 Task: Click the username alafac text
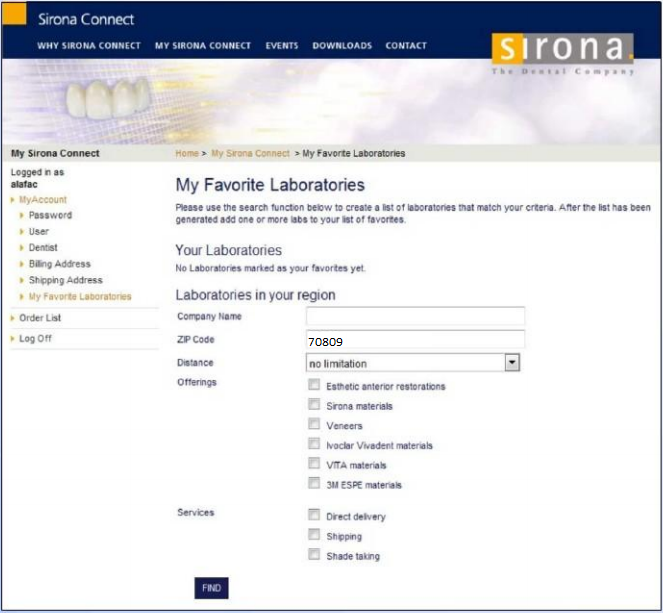[x=24, y=185]
